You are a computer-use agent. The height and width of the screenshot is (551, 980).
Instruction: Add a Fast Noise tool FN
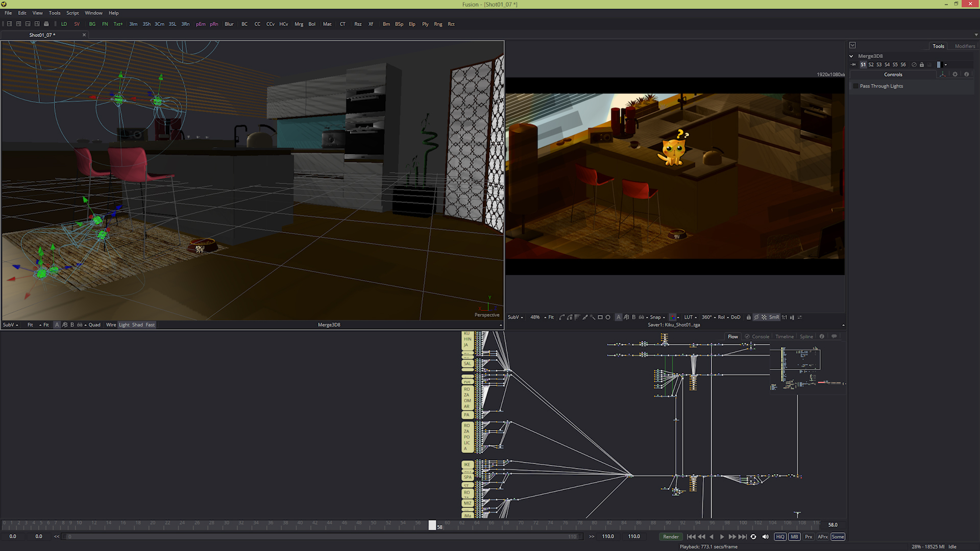tap(105, 24)
